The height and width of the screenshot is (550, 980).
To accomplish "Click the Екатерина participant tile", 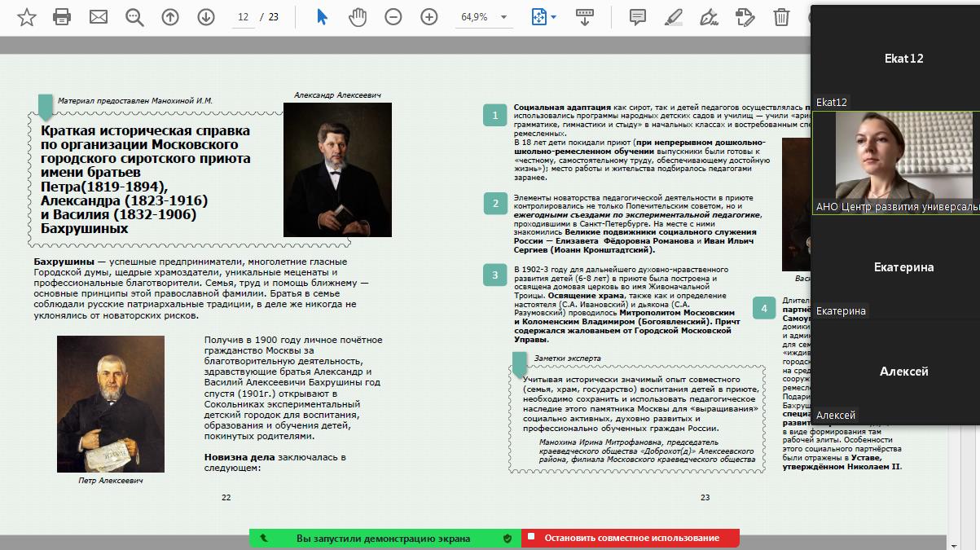I will point(895,266).
